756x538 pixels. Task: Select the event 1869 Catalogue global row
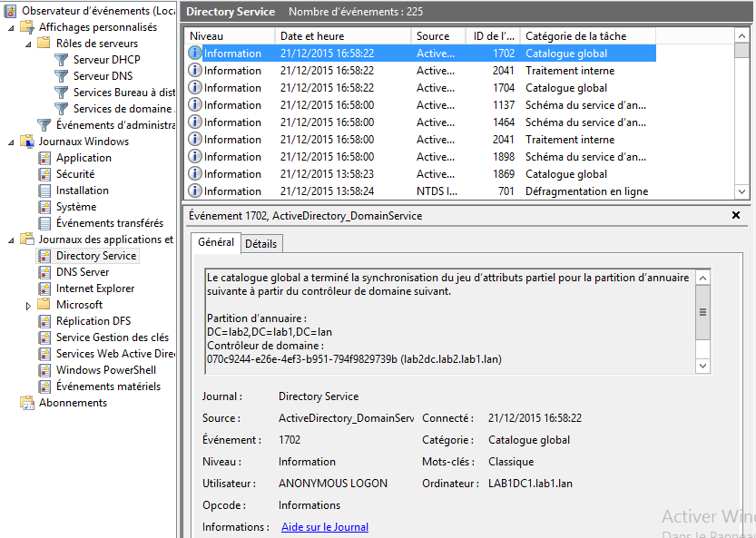(x=420, y=174)
